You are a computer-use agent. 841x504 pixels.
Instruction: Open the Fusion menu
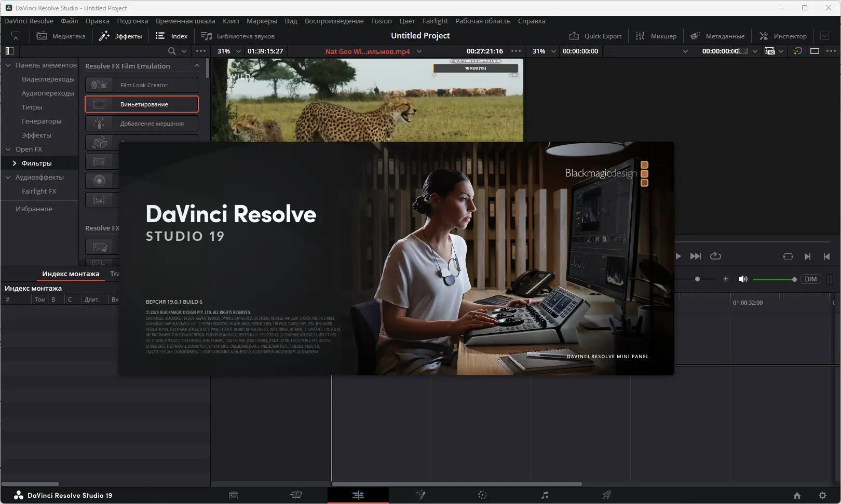(x=381, y=21)
